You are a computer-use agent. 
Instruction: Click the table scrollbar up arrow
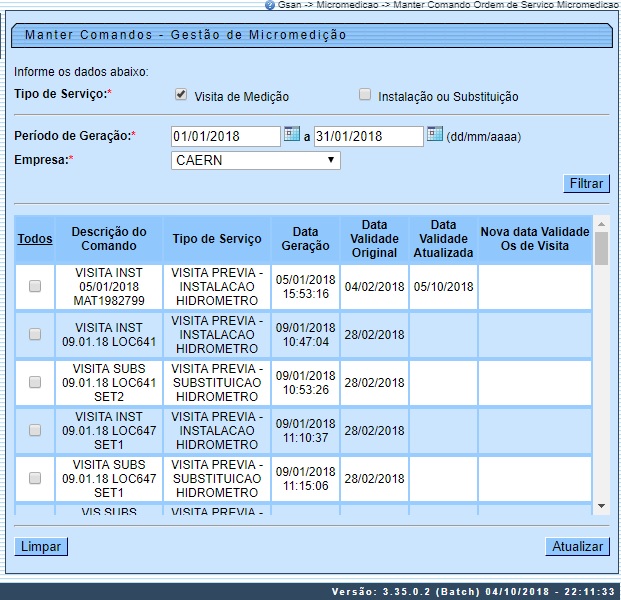(601, 223)
